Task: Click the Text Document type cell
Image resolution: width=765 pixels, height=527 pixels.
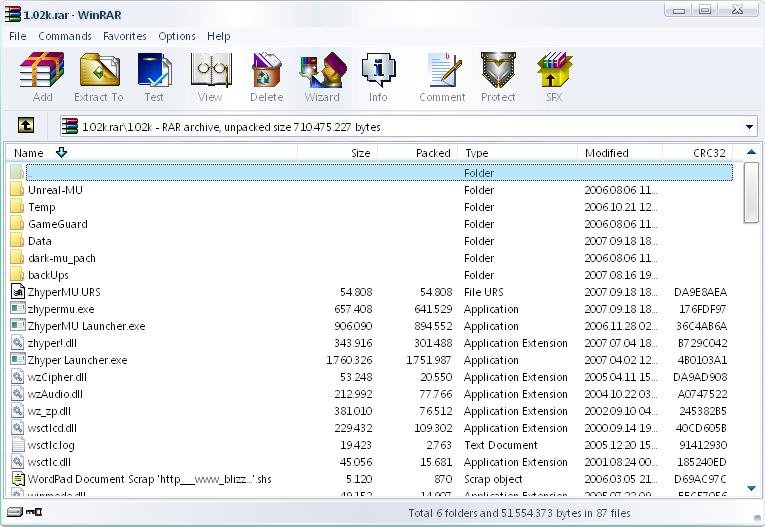Action: [x=501, y=445]
